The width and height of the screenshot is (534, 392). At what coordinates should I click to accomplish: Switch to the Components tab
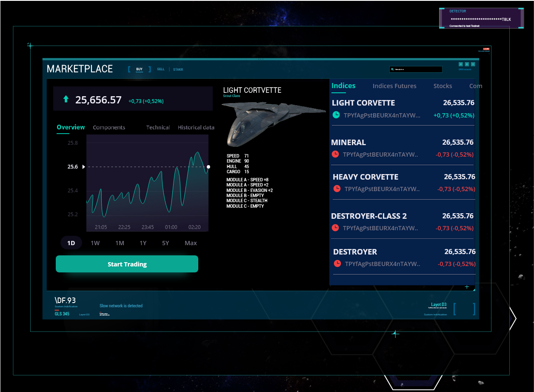(x=109, y=127)
